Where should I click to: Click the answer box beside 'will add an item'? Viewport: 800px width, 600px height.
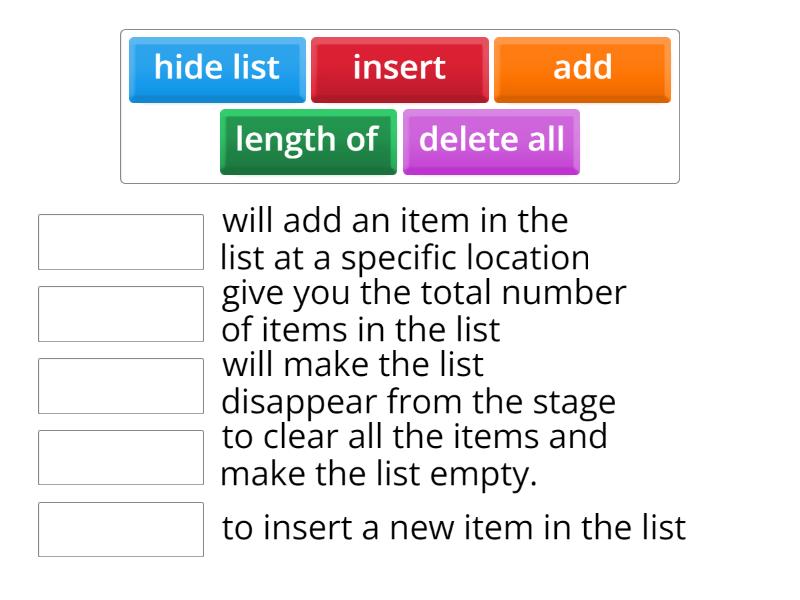point(119,241)
